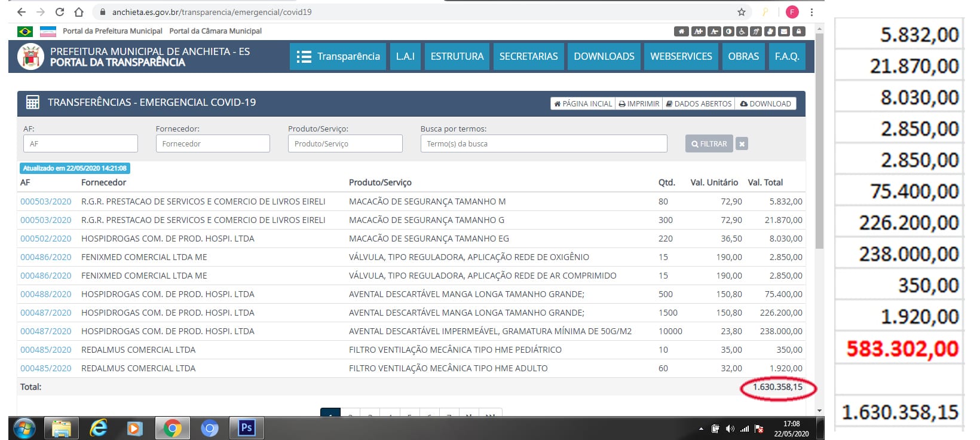The width and height of the screenshot is (980, 440).
Task: Launch Internet Explorer from the taskbar
Action: tap(99, 428)
